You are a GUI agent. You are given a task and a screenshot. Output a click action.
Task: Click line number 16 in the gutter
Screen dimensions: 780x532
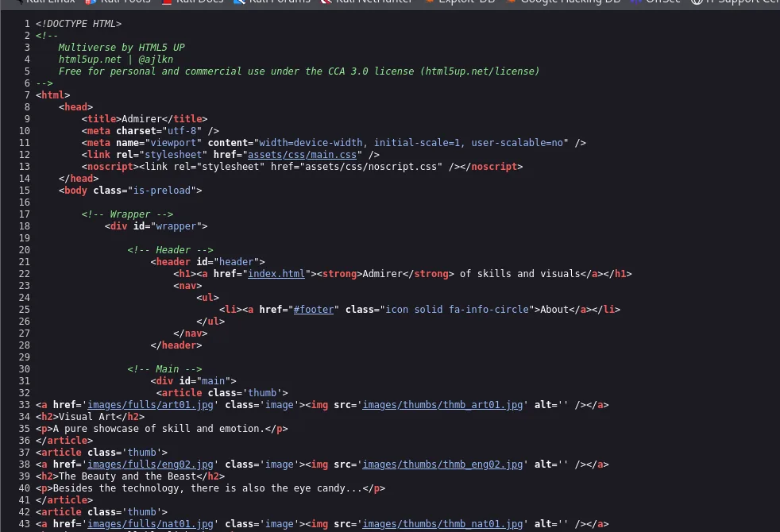coord(25,202)
